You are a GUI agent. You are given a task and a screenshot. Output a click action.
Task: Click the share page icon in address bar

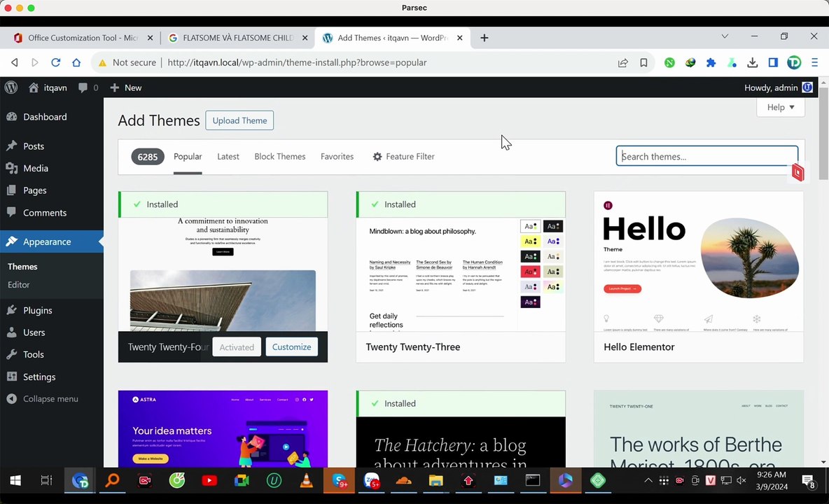[x=623, y=62]
